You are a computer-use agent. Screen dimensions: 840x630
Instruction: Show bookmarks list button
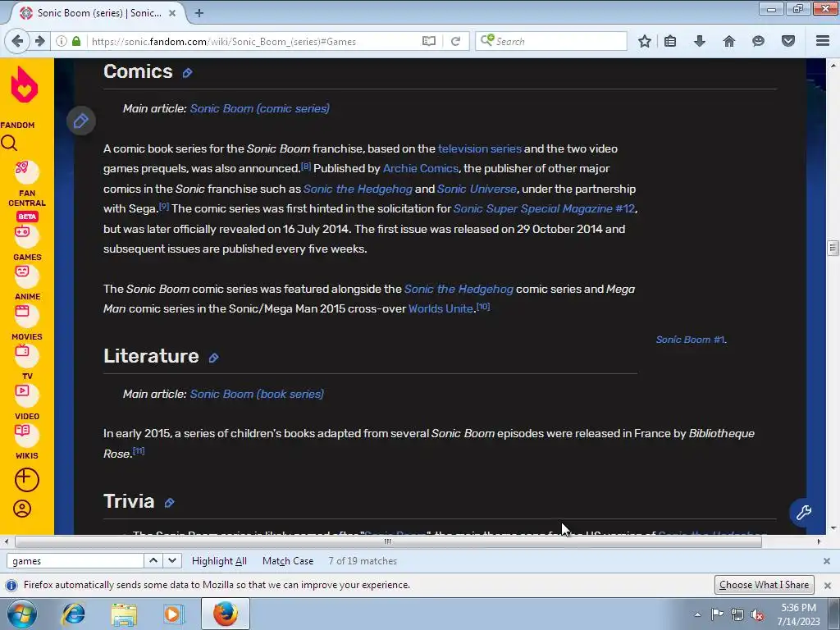(x=670, y=41)
